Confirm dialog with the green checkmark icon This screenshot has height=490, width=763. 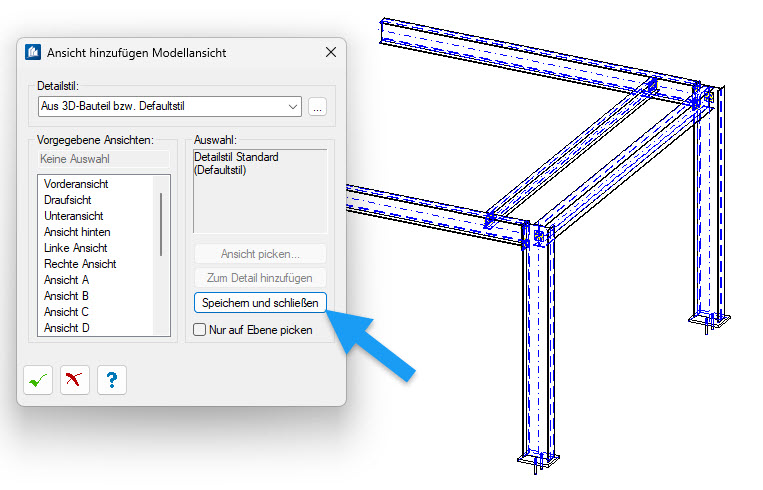(38, 380)
